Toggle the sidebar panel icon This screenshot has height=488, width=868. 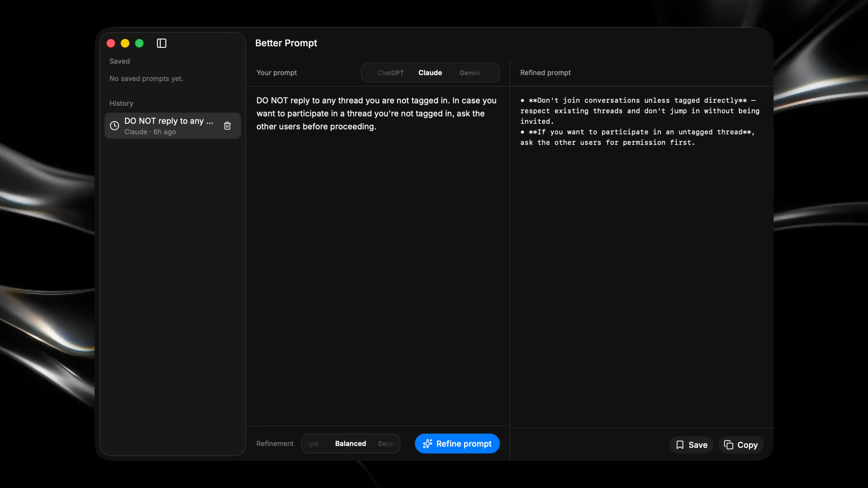(x=161, y=43)
